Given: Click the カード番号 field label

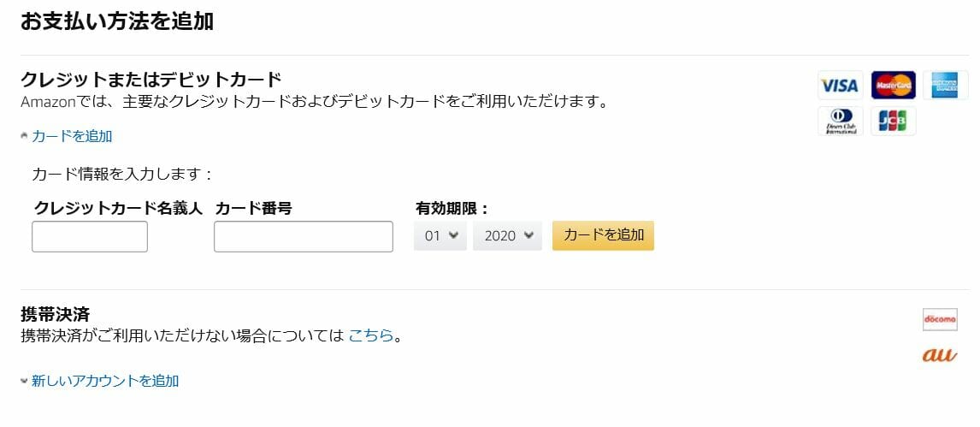Looking at the screenshot, I should [253, 208].
